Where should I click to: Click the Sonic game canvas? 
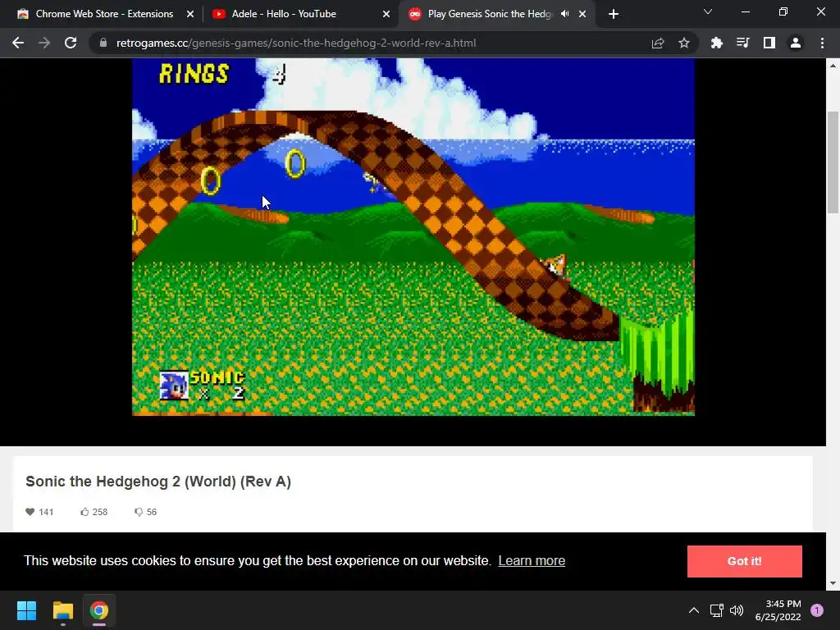413,236
